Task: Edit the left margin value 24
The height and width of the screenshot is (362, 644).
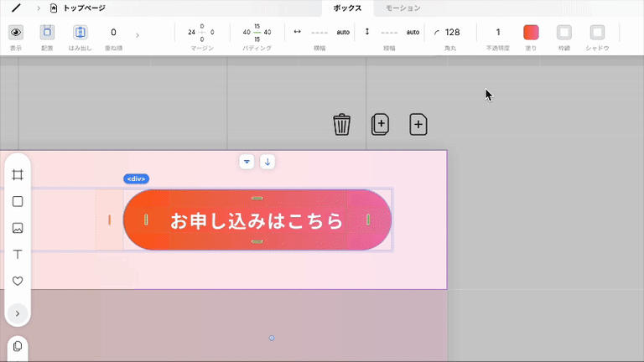Action: point(191,32)
